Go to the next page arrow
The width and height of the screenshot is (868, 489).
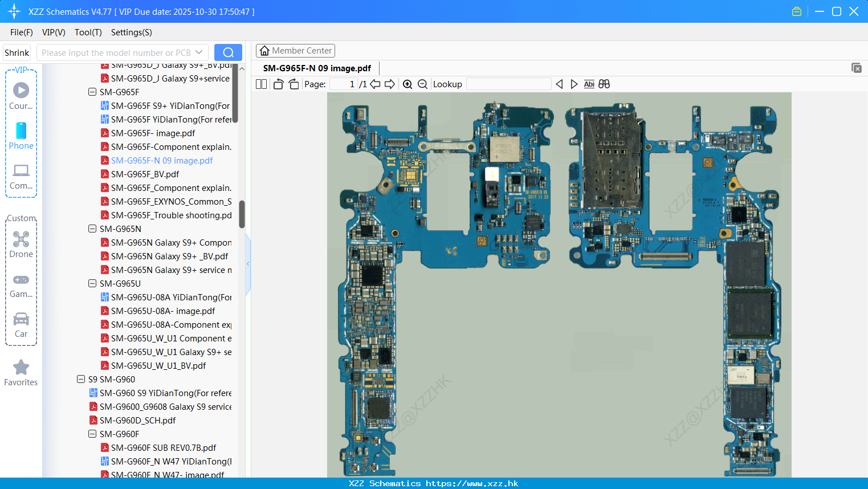(390, 84)
